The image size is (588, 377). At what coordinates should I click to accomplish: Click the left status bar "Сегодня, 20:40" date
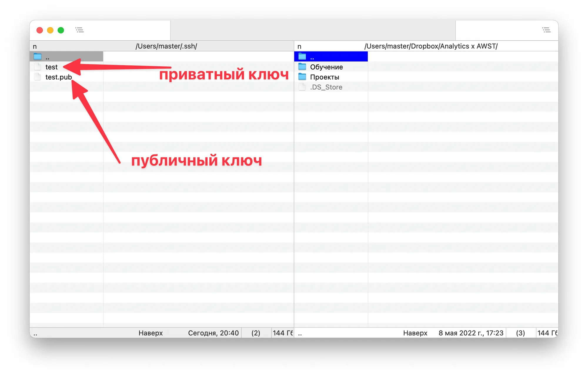coord(213,333)
